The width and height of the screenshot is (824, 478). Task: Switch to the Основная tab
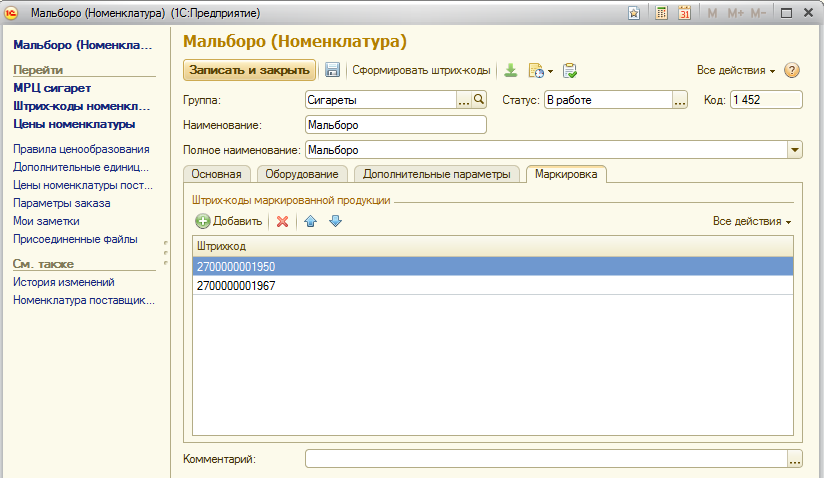pos(217,174)
